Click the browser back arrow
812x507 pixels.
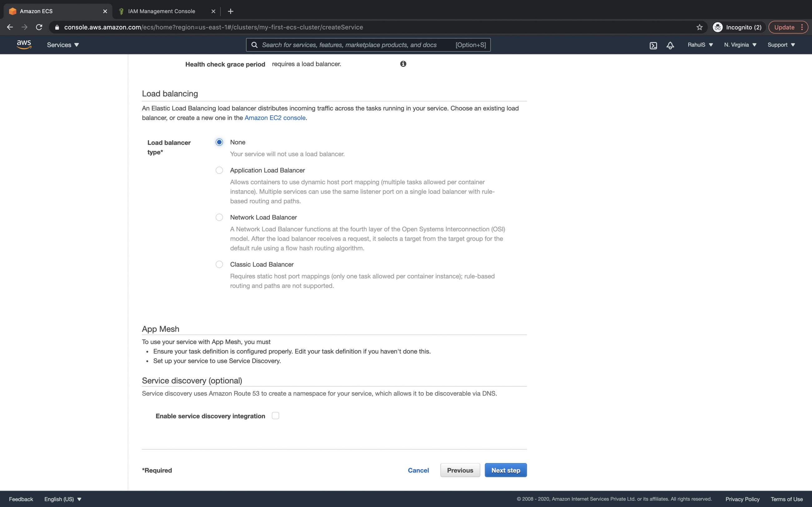coord(9,27)
